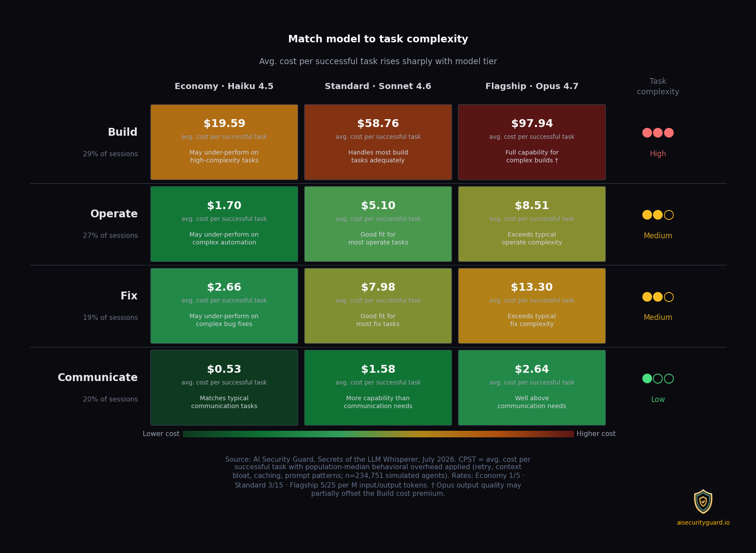Click the AI Security Guard shield logo

703,501
